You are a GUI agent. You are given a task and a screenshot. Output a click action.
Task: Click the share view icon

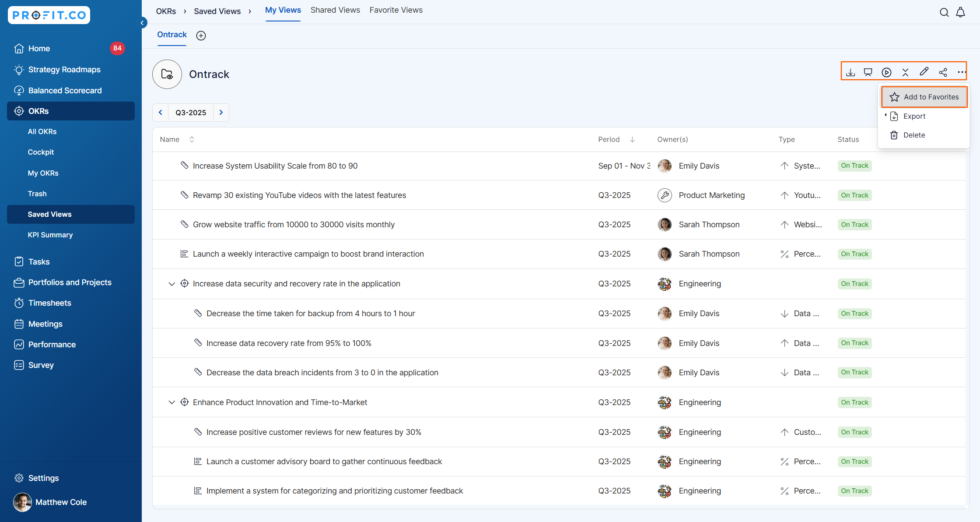click(943, 72)
